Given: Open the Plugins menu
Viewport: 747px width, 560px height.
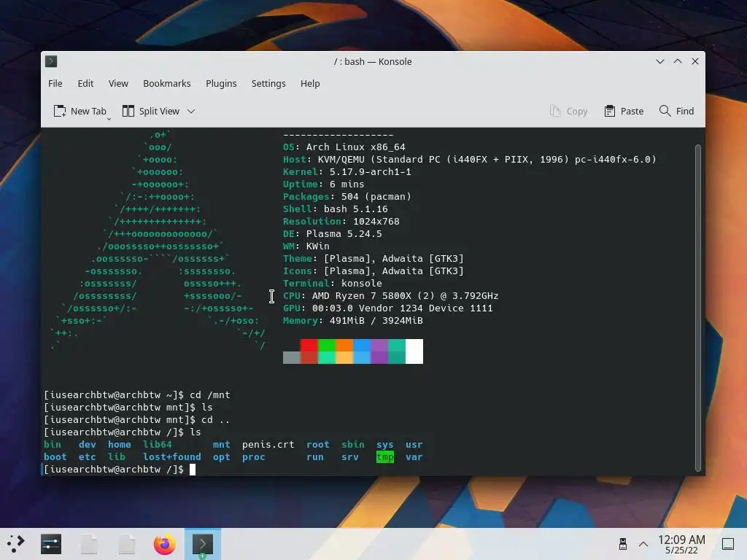Looking at the screenshot, I should point(221,83).
